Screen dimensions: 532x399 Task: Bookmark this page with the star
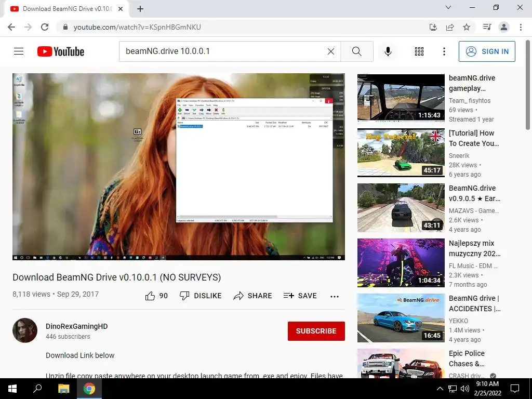[x=467, y=27]
